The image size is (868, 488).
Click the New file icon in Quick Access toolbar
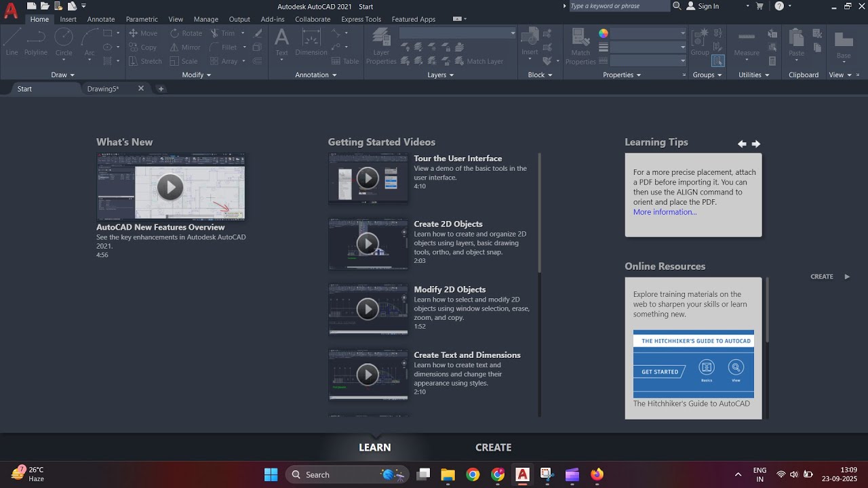31,6
